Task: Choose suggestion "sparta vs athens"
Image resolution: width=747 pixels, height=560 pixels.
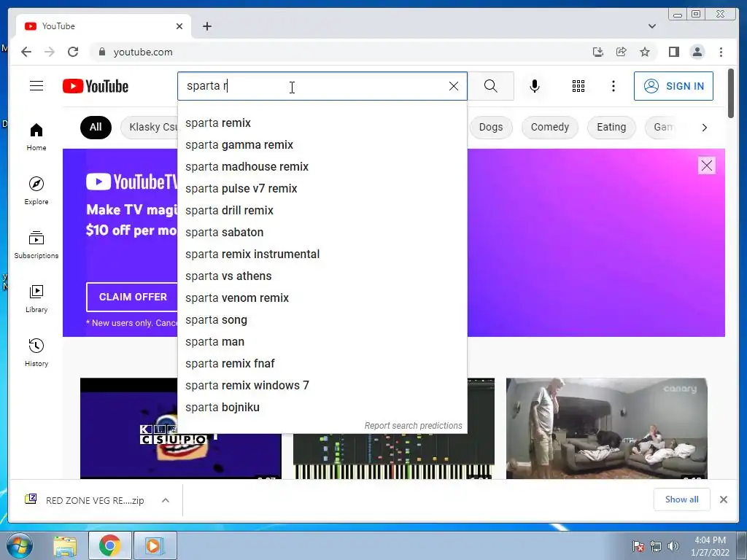Action: tap(322, 276)
